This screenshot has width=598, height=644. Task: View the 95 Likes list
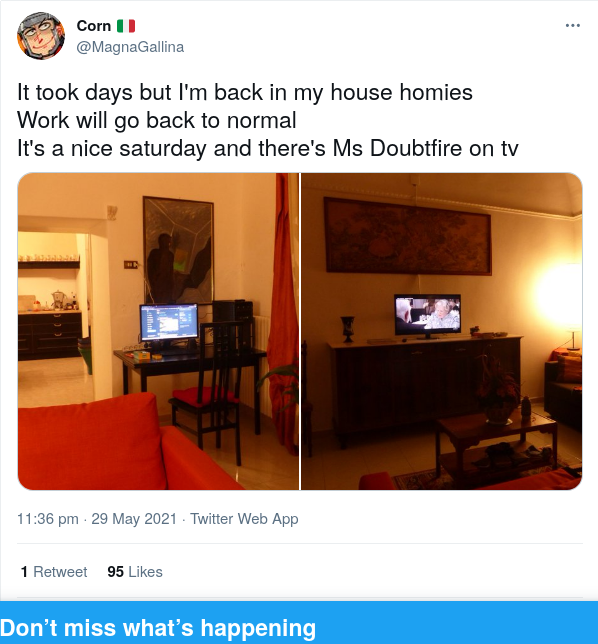tap(135, 572)
